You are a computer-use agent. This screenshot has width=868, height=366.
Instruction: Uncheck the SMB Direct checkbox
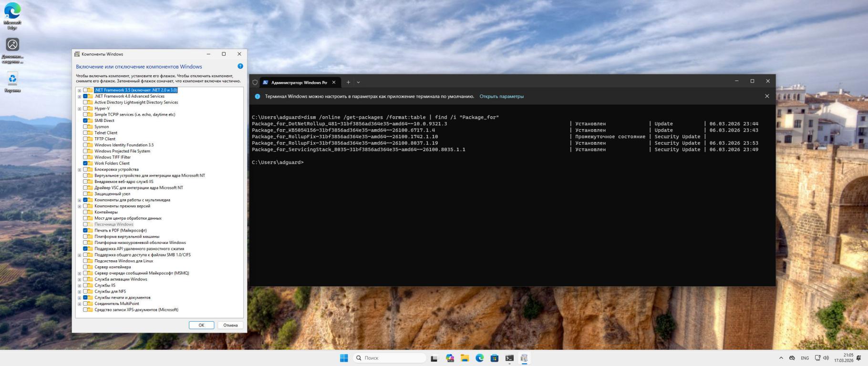(85, 121)
